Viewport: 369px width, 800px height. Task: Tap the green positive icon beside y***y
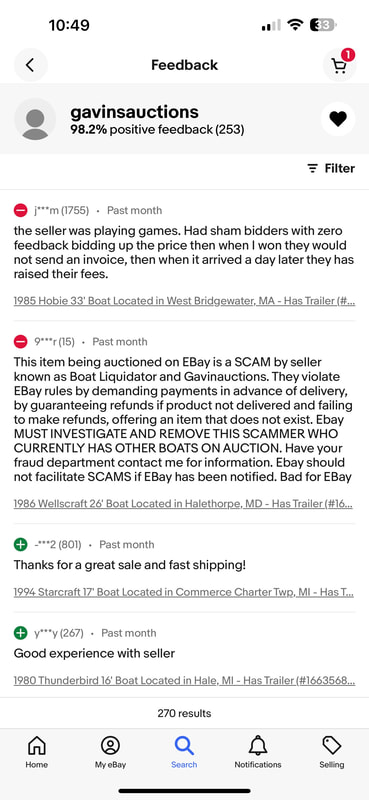click(x=20, y=633)
